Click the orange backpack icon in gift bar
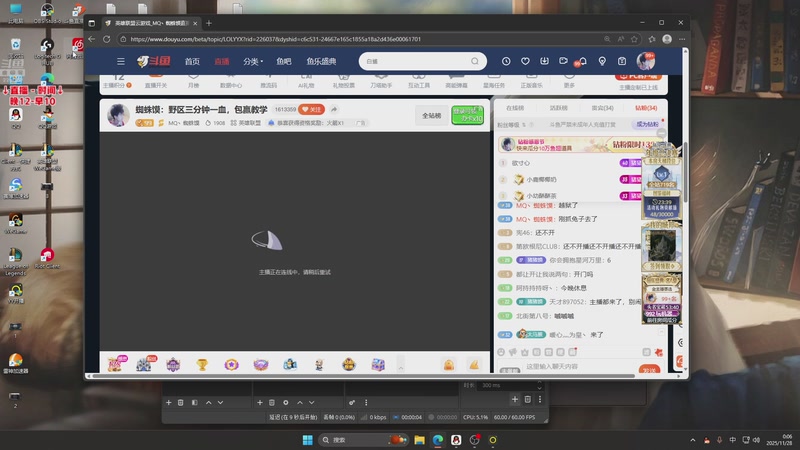 tap(448, 365)
